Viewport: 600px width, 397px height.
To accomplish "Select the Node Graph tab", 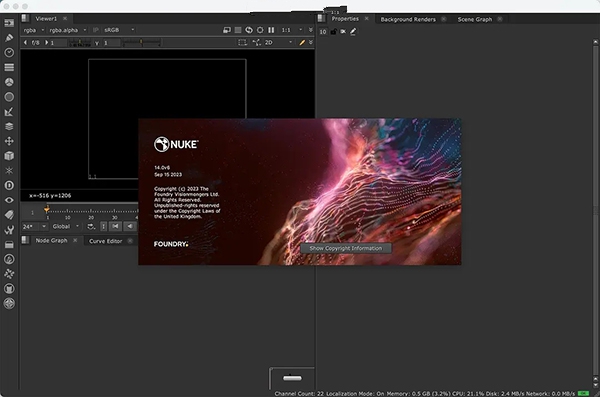I will (x=51, y=240).
